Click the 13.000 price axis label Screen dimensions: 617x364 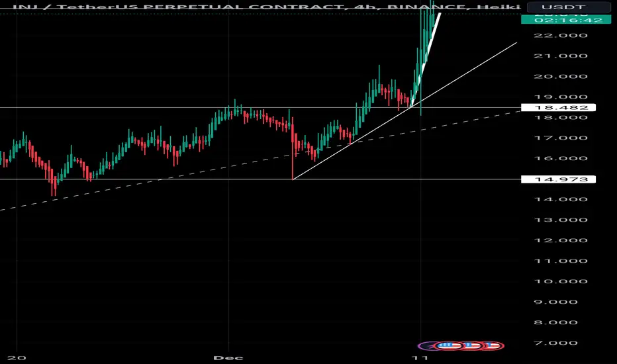pyautogui.click(x=560, y=220)
